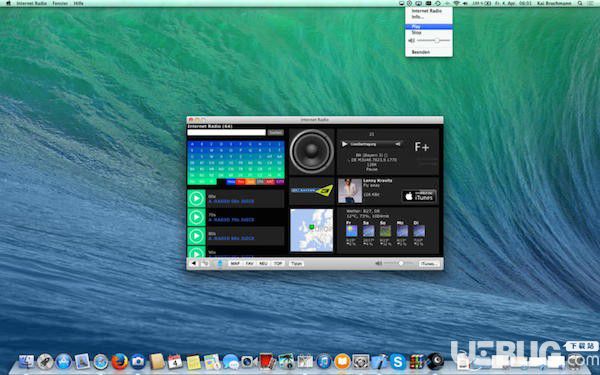This screenshot has height=375, width=600.
Task: Open Skype from the Dock
Action: (398, 361)
